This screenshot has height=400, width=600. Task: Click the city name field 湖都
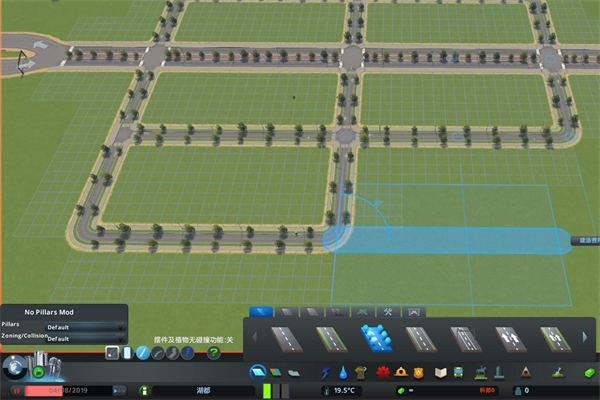pos(204,391)
